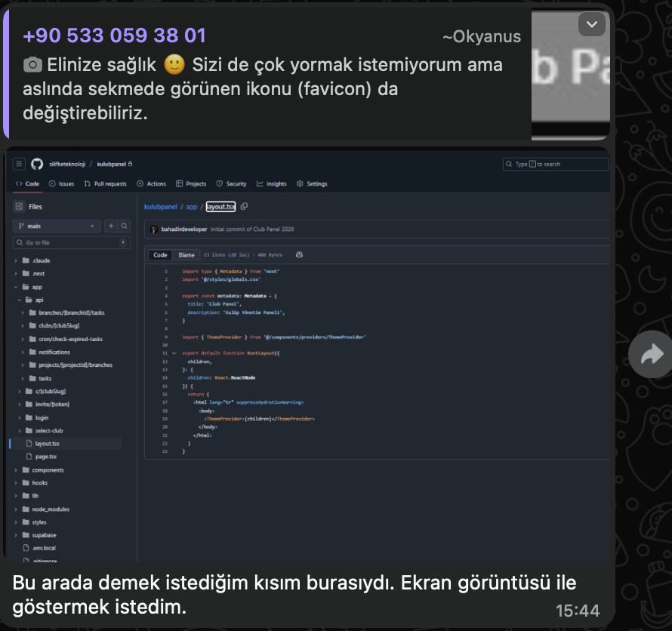Click the phone number +90 533 059 38 01
The height and width of the screenshot is (631, 672).
[114, 36]
